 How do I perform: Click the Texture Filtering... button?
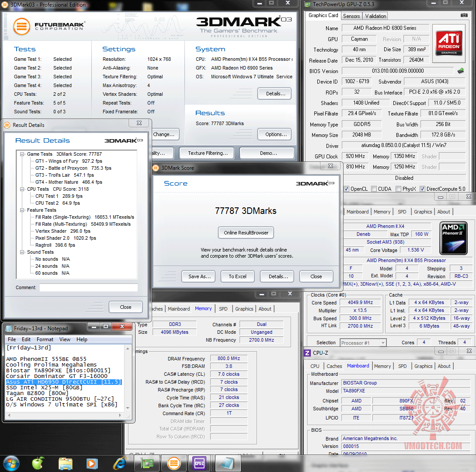(207, 154)
